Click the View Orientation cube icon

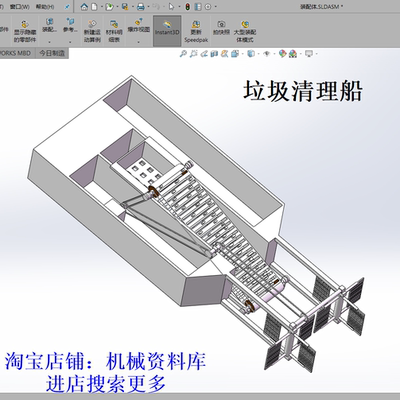click(235, 54)
